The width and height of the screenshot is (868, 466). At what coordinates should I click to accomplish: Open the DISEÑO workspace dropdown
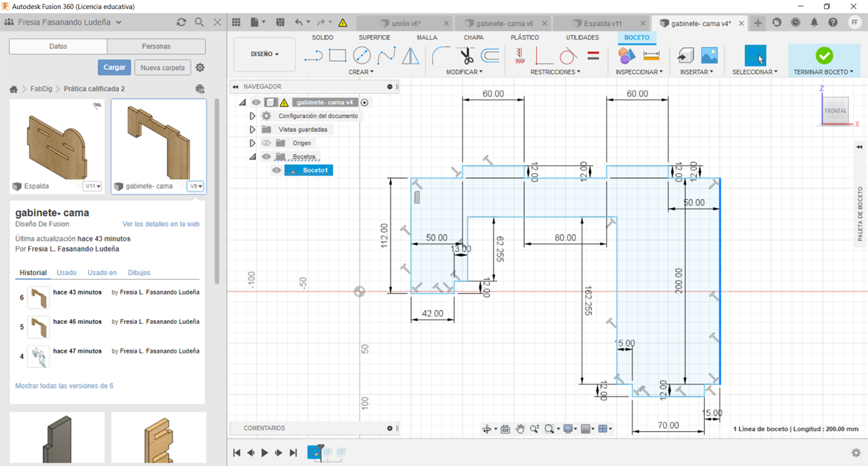click(x=265, y=54)
